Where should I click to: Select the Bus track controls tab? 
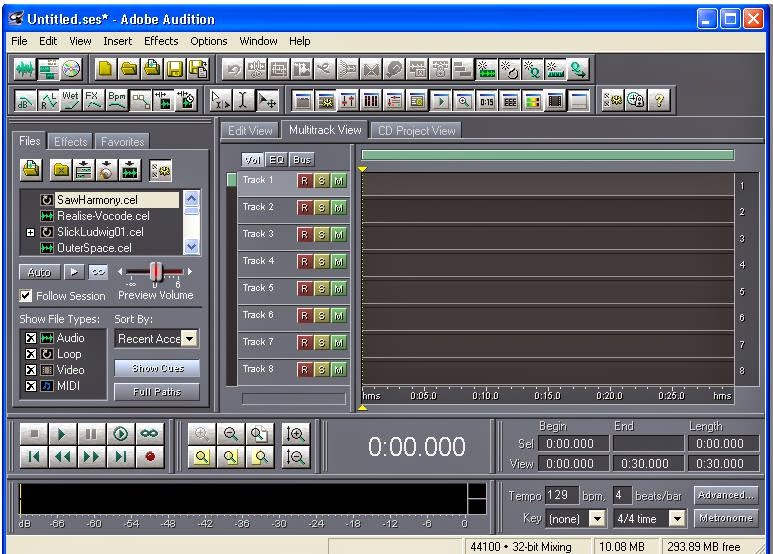click(302, 160)
